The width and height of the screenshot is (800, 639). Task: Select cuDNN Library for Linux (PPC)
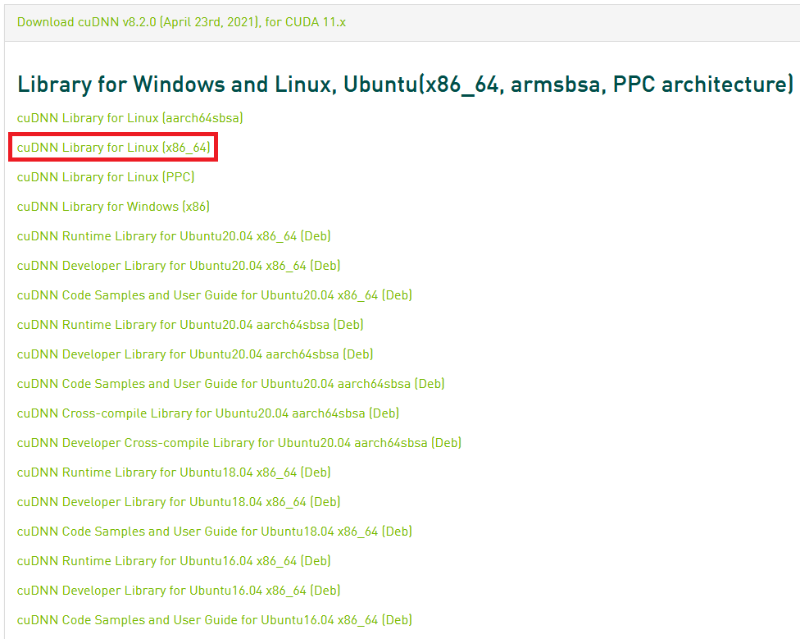106,177
